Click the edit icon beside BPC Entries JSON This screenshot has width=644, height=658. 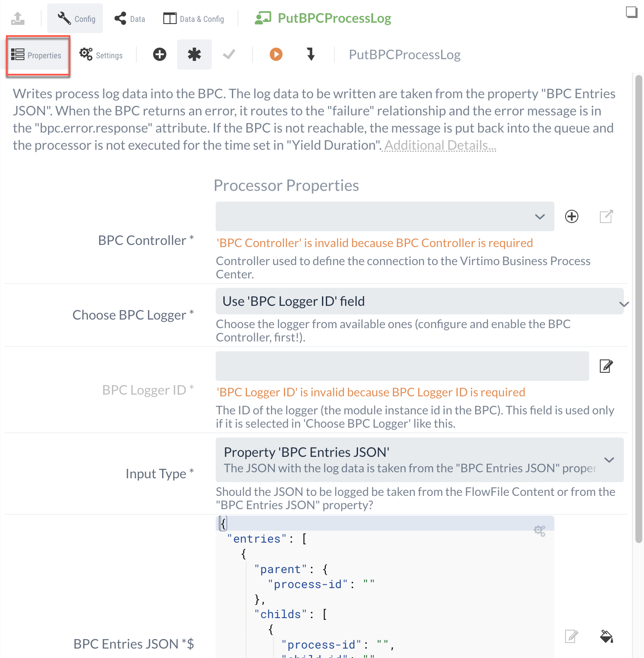572,636
